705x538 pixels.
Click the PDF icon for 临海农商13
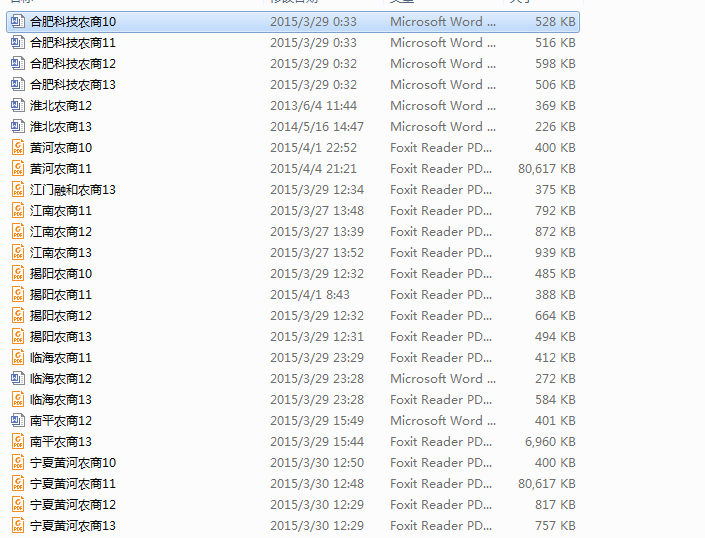(x=18, y=400)
